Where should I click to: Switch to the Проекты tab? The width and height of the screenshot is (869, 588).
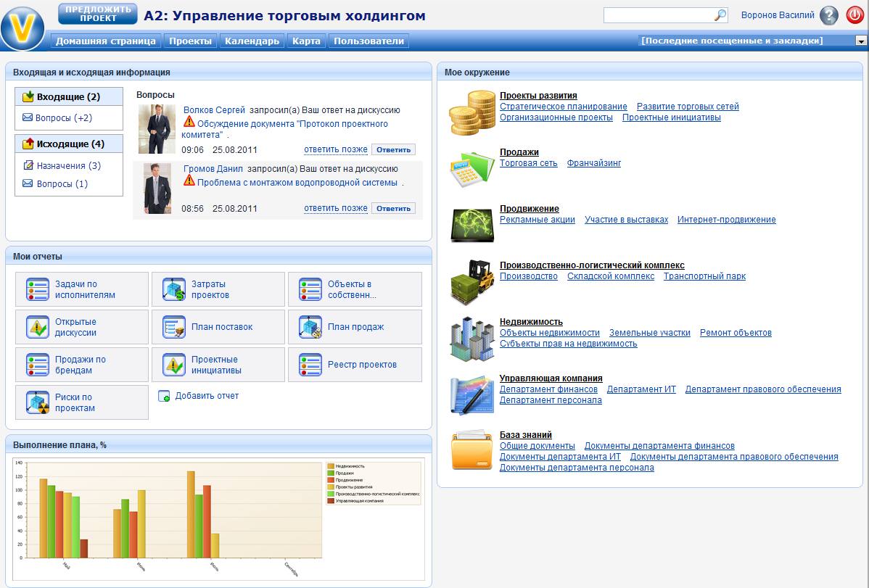pyautogui.click(x=191, y=41)
